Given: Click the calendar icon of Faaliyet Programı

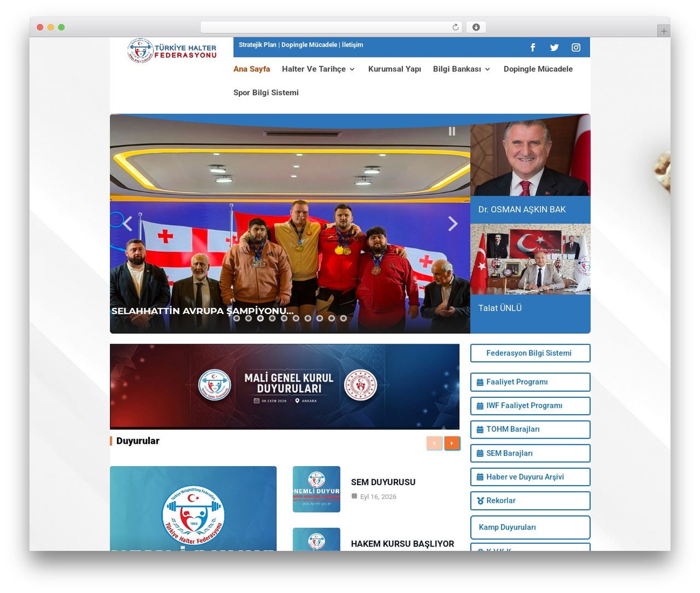Looking at the screenshot, I should [x=480, y=382].
